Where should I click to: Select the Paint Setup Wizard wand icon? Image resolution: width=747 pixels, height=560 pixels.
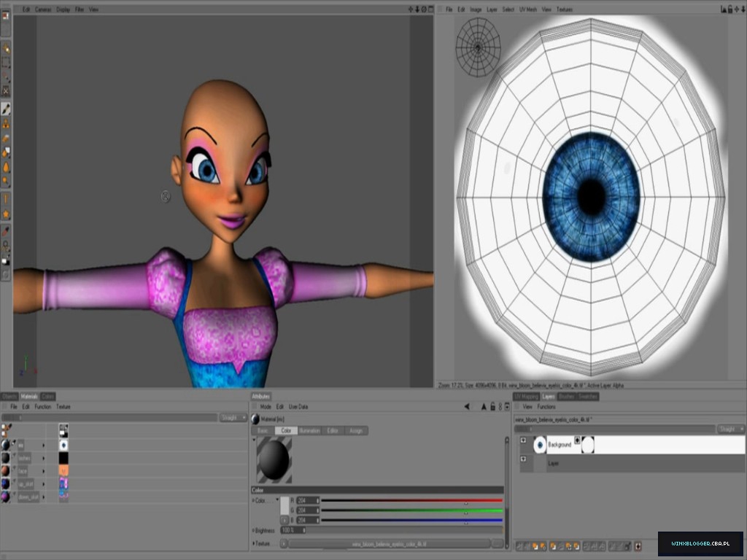click(6, 47)
